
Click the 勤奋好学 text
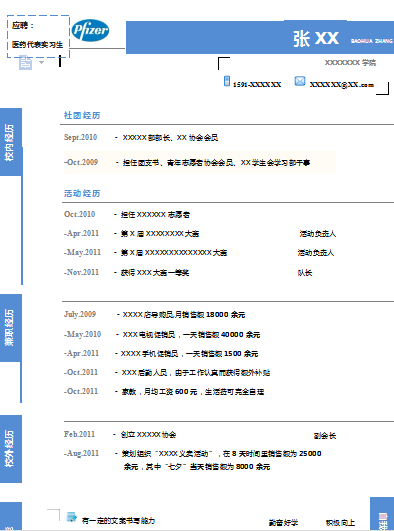click(x=284, y=523)
